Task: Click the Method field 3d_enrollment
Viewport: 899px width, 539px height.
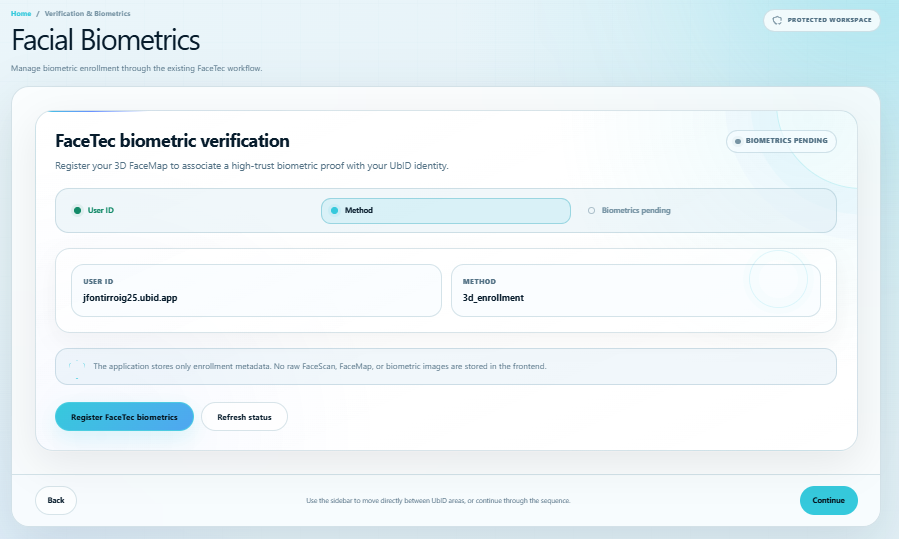Action: tap(636, 290)
